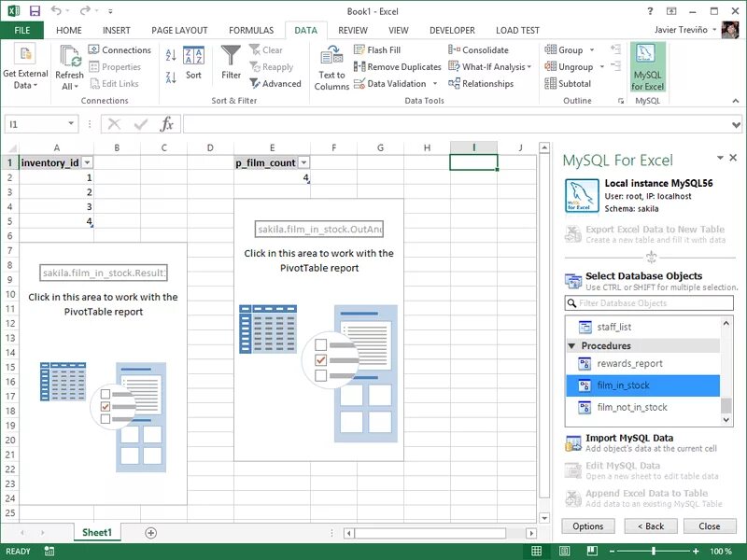This screenshot has width=747, height=560.
Task: Click the Close button in MySQL pane
Action: [x=710, y=526]
